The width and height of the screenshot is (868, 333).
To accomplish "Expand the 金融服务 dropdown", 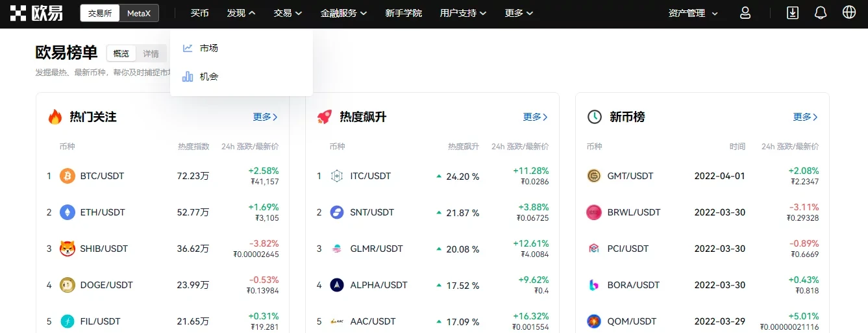I will pyautogui.click(x=343, y=13).
